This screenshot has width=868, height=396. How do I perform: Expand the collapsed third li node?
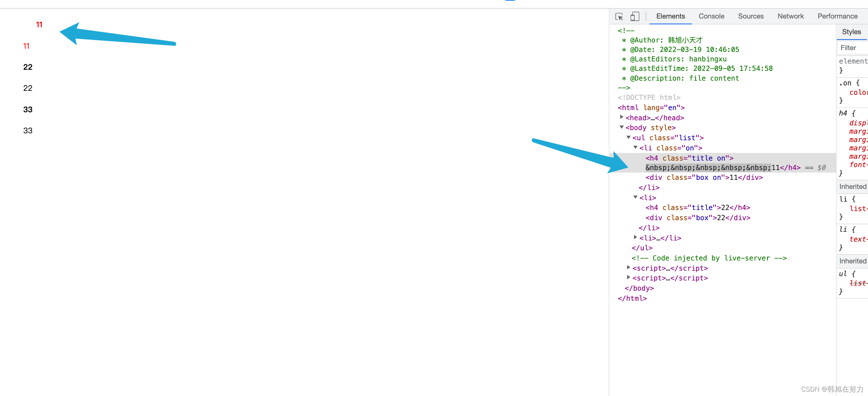click(635, 237)
